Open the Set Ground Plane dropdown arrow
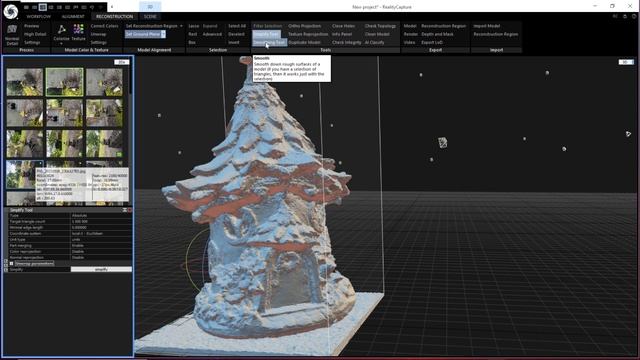640x360 pixels. click(163, 34)
